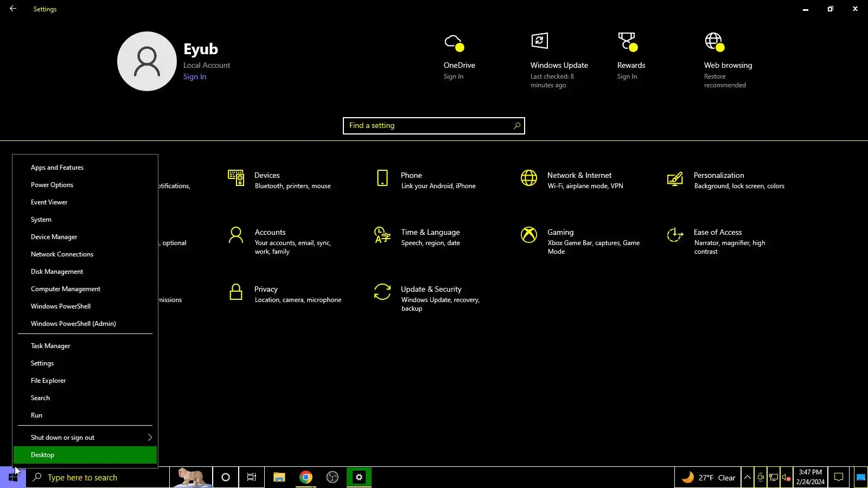
Task: Open the Accounts person icon
Action: (x=236, y=235)
